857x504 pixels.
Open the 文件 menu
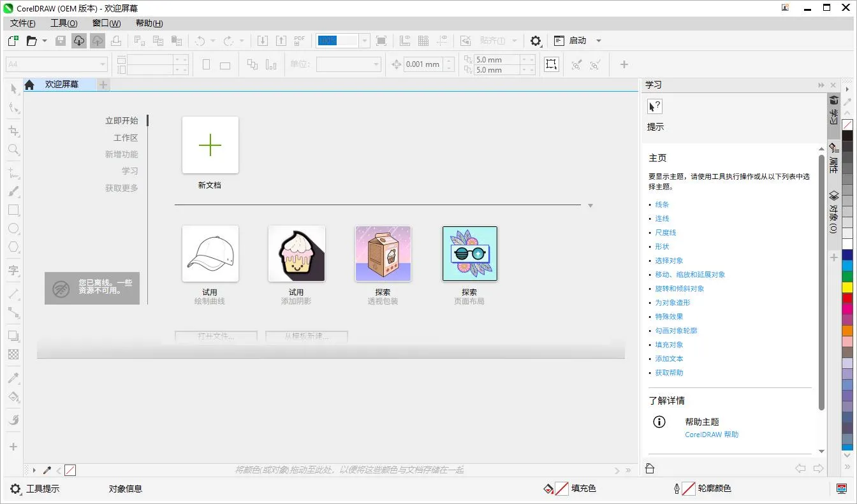pos(23,24)
